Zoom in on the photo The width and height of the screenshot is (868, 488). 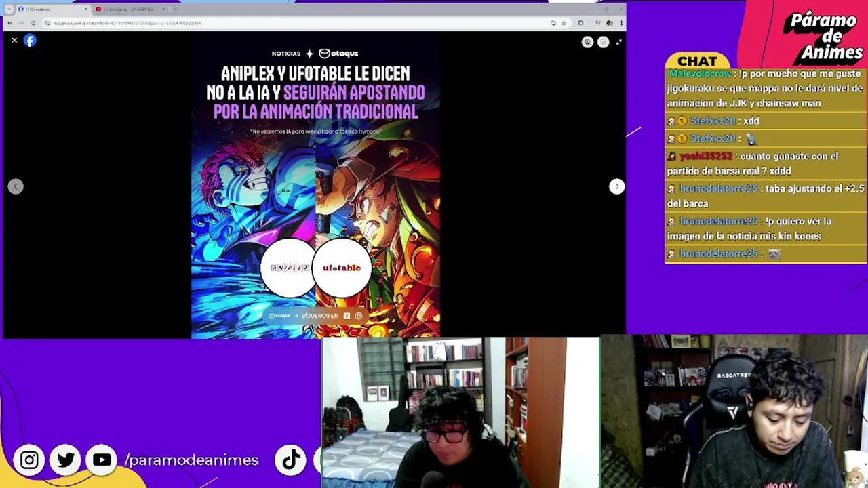pos(587,42)
